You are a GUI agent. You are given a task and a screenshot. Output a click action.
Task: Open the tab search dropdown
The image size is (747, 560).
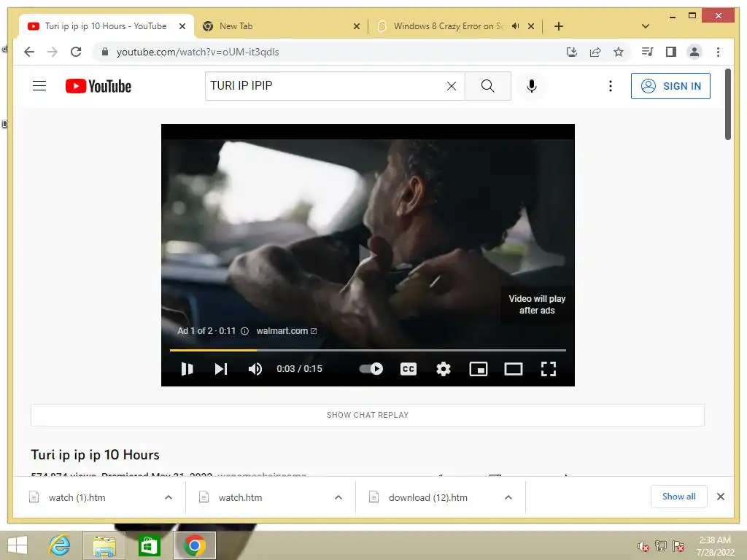[646, 26]
